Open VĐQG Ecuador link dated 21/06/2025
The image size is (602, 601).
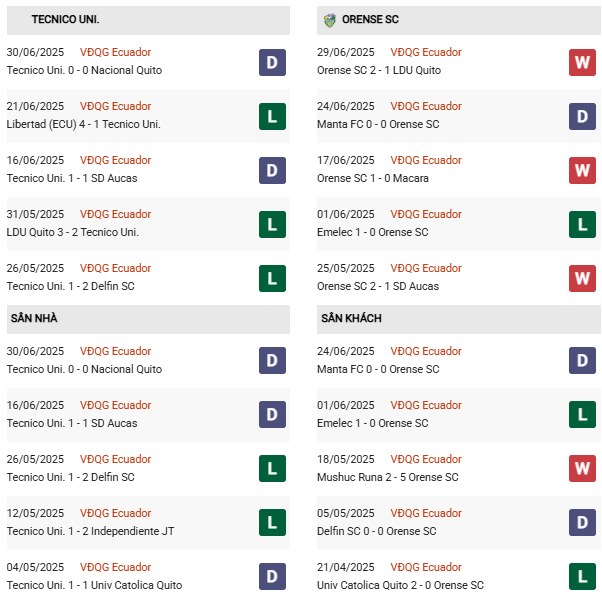117,106
